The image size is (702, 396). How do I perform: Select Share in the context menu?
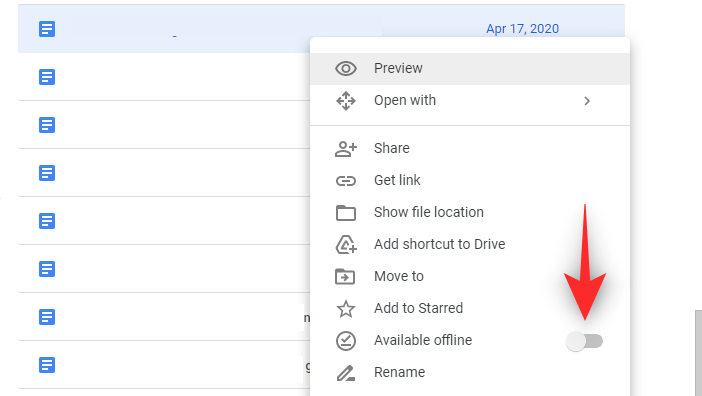pos(470,149)
